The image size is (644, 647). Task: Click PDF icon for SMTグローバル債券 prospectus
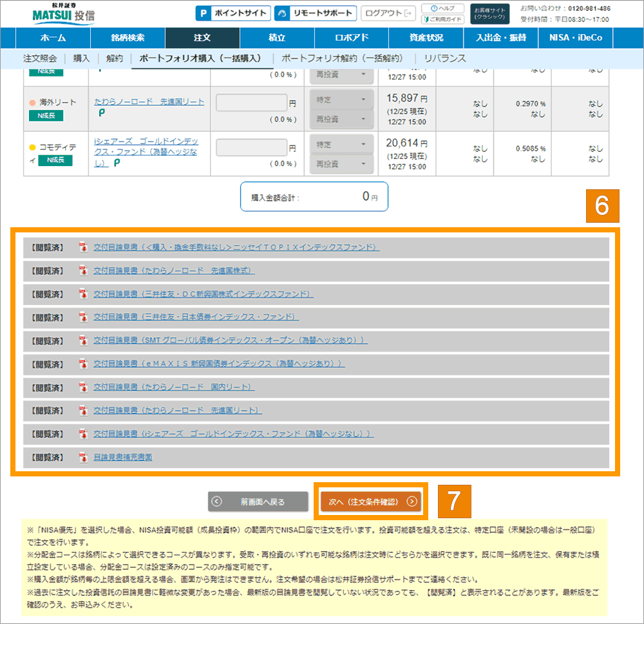pos(83,341)
